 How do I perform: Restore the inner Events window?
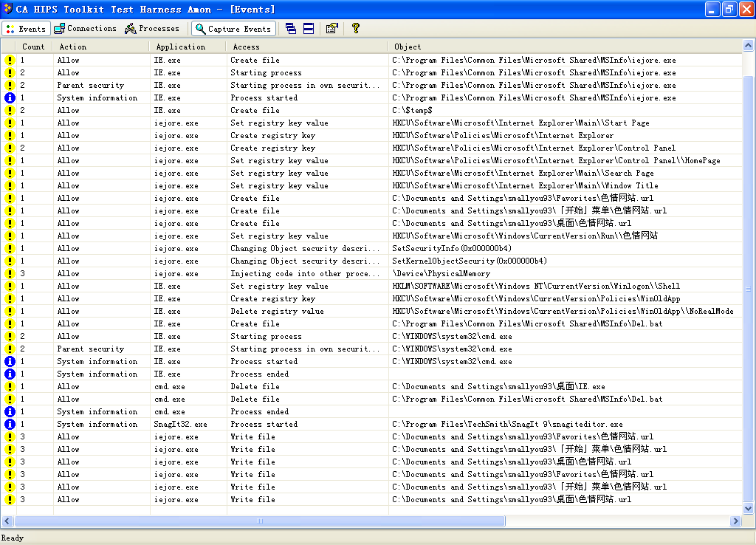[729, 9]
